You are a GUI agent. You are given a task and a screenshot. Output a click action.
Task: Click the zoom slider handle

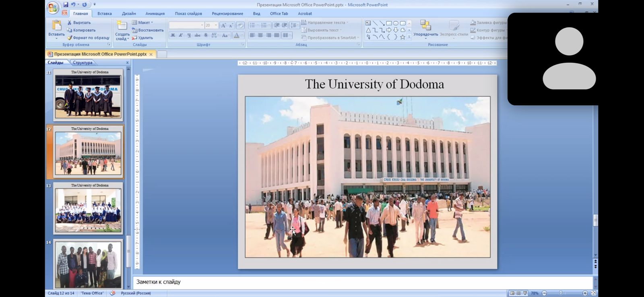point(560,293)
